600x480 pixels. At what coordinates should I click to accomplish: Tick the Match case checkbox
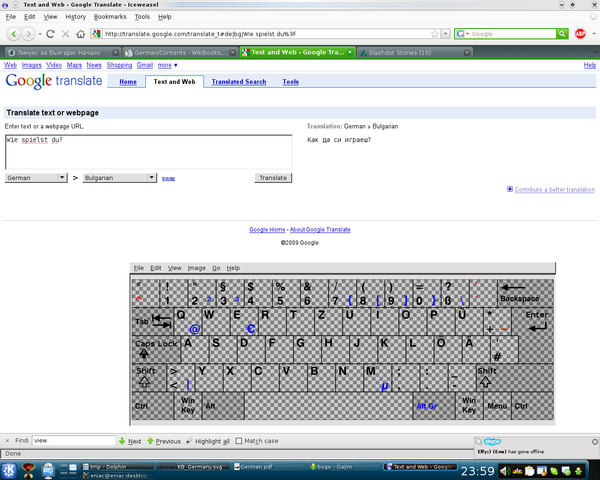pyautogui.click(x=239, y=441)
